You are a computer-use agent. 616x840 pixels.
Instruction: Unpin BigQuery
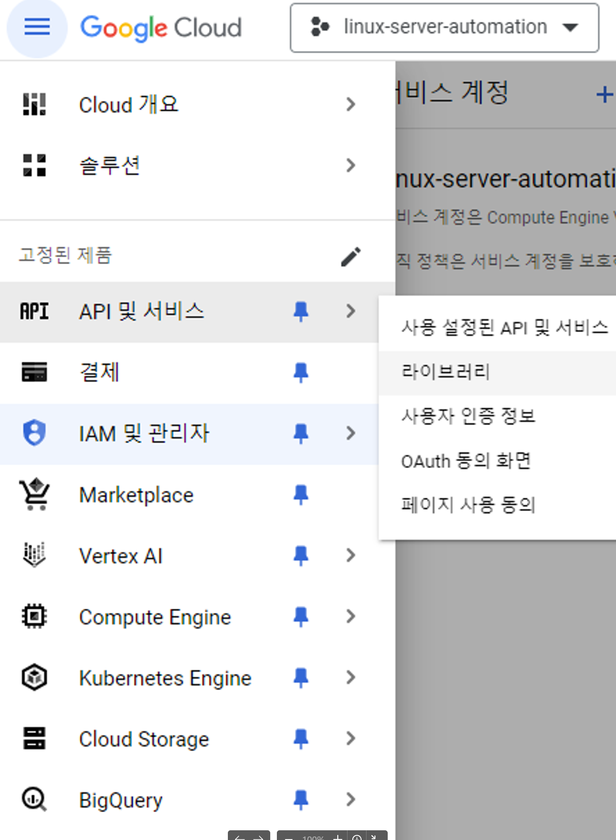(301, 799)
